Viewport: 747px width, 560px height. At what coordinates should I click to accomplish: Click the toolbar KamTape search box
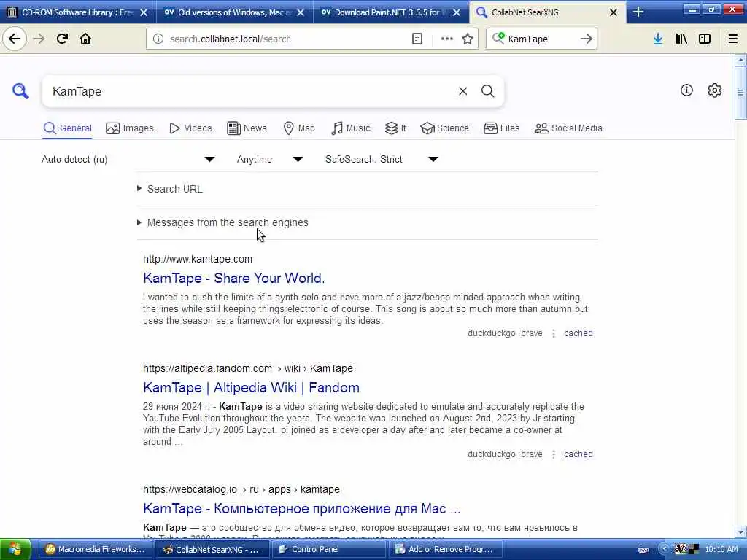(x=541, y=39)
